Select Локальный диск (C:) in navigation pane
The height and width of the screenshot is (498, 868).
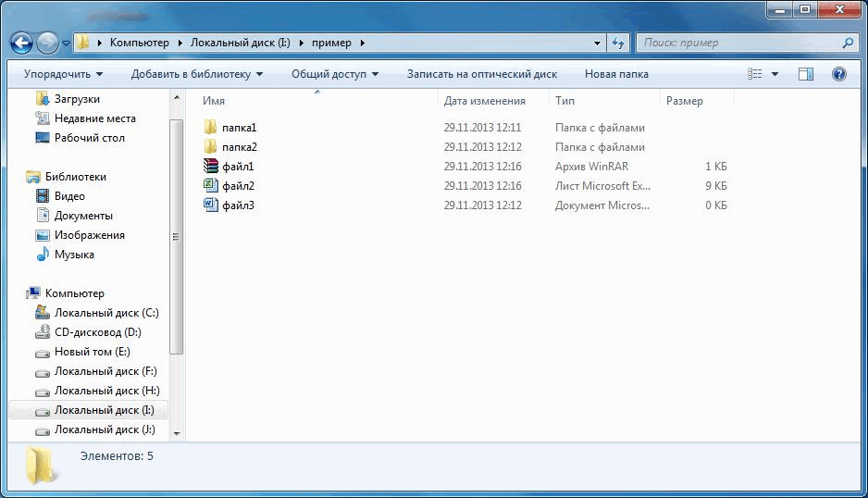106,313
